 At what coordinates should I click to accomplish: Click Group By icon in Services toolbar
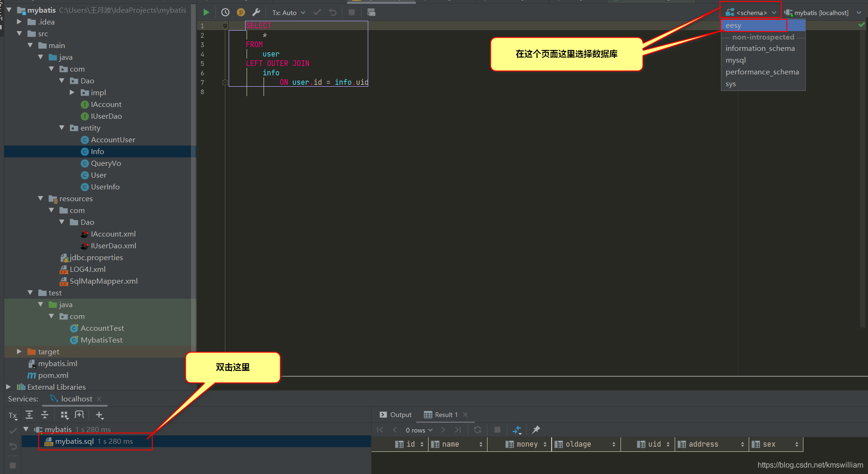click(65, 415)
